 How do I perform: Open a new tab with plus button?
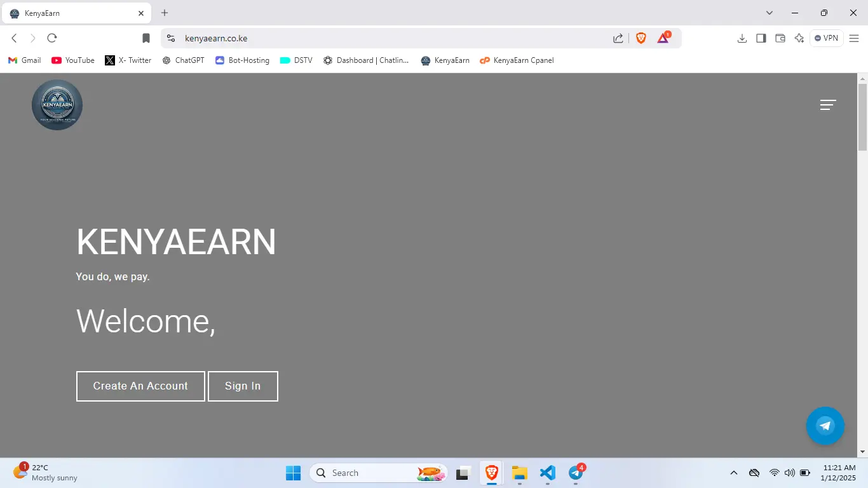tap(165, 13)
